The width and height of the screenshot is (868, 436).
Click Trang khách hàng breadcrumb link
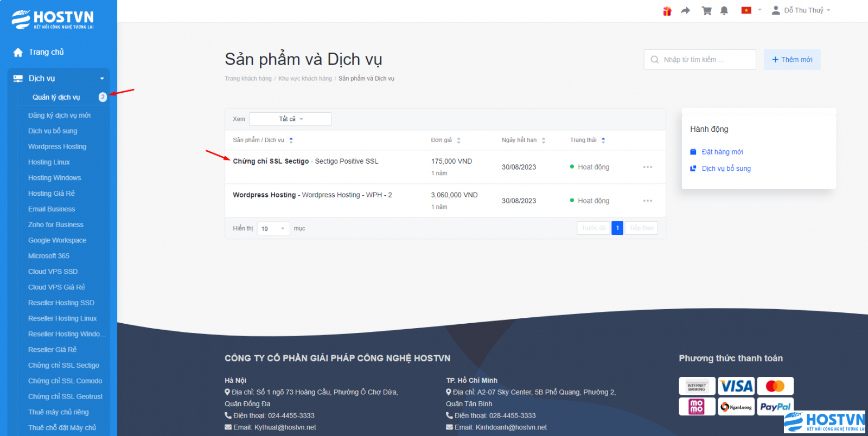(x=248, y=79)
